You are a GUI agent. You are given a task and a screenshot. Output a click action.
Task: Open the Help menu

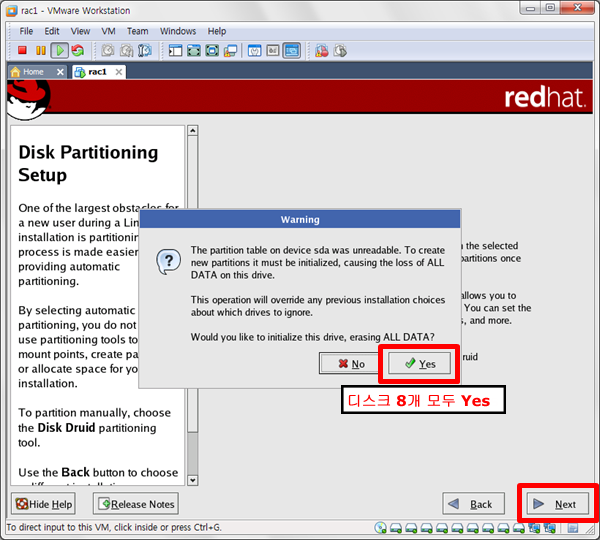coord(217,31)
